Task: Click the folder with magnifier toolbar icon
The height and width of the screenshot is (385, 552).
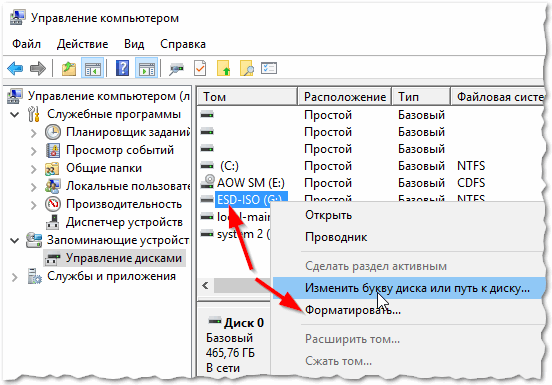Action: pyautogui.click(x=247, y=68)
